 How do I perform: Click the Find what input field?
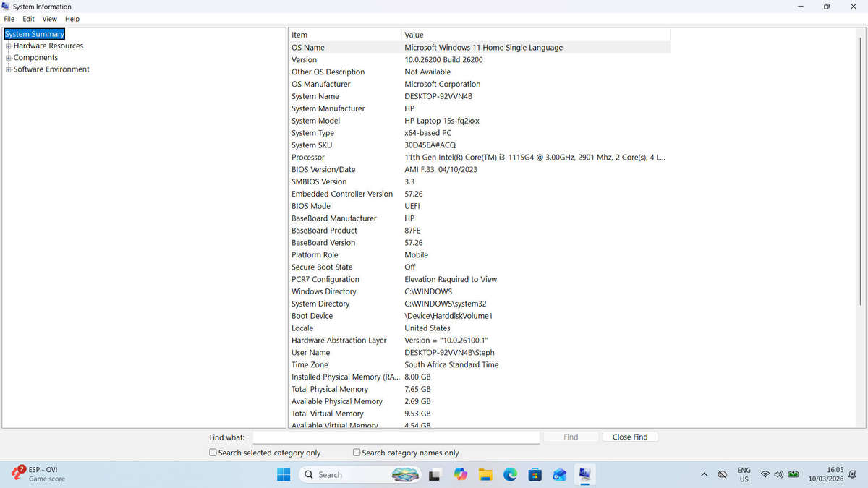point(396,437)
